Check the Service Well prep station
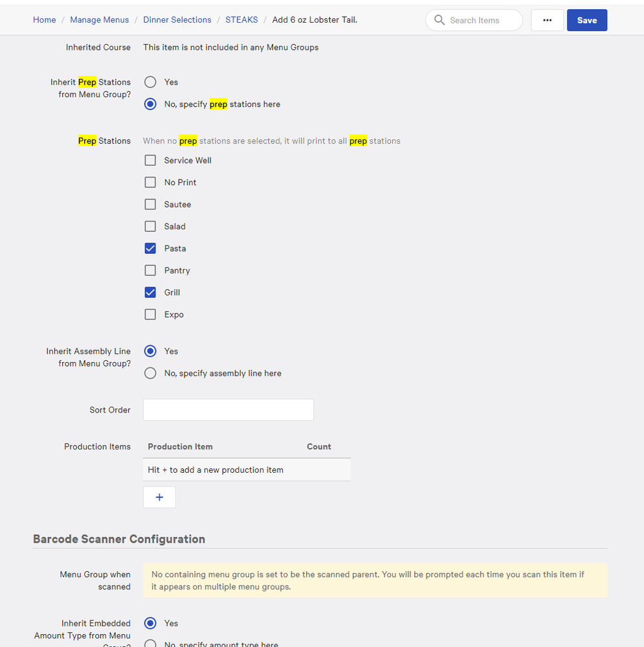This screenshot has height=647, width=644. click(150, 161)
